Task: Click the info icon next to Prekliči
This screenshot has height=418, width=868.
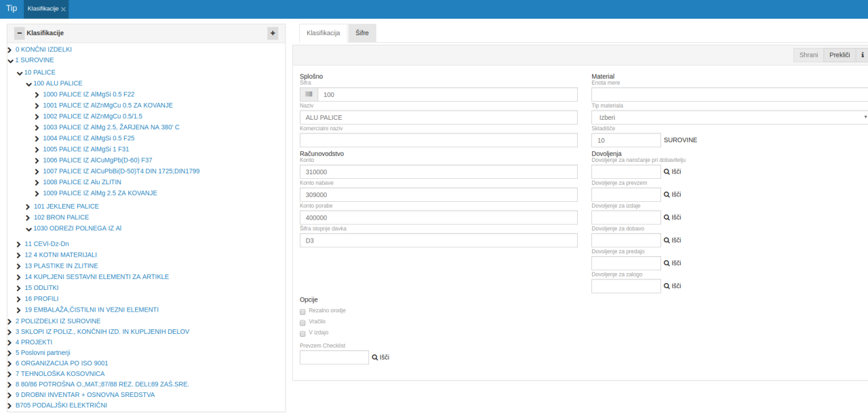Action: click(863, 56)
